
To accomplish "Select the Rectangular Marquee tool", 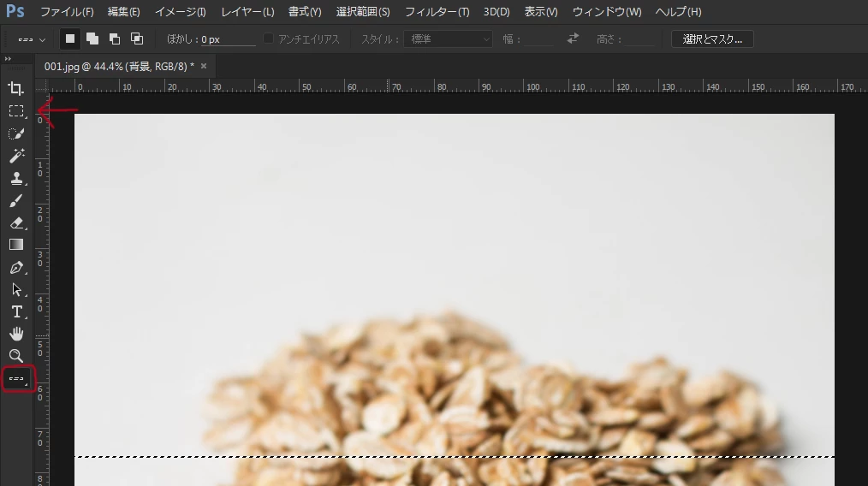I will pyautogui.click(x=16, y=111).
